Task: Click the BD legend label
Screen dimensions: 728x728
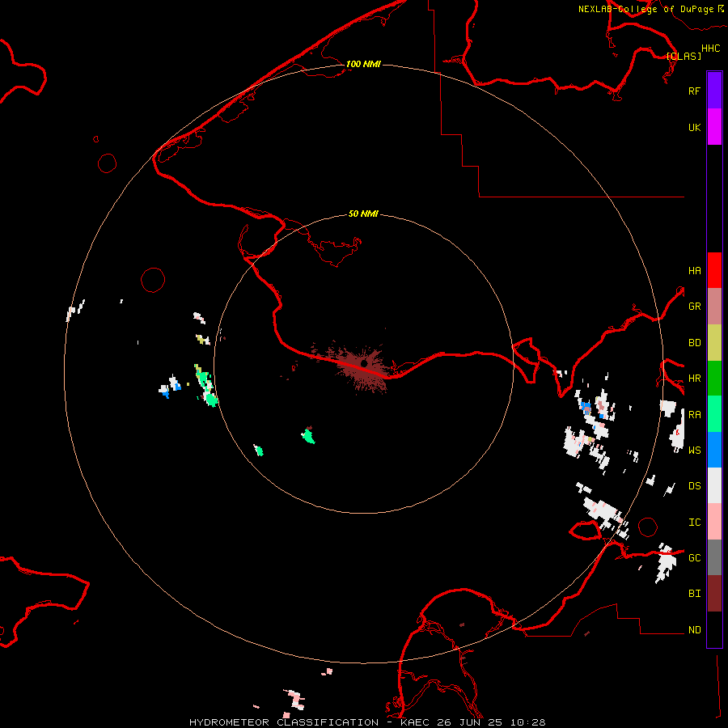Action: click(x=694, y=343)
